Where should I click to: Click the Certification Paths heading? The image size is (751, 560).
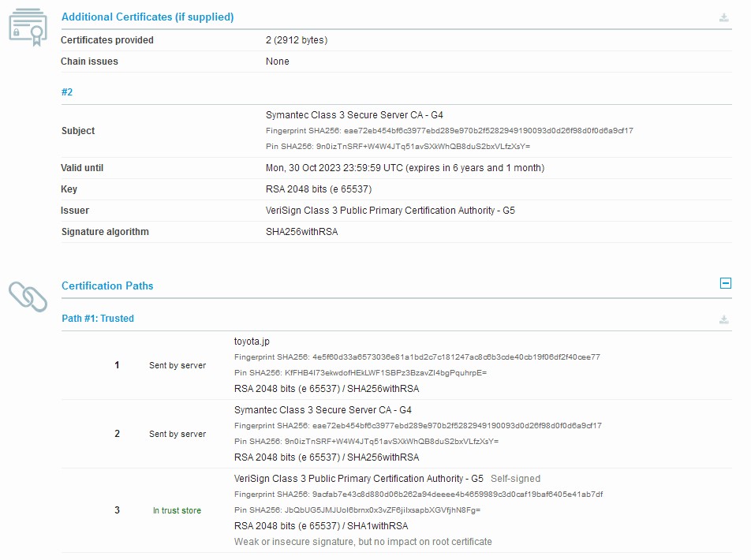click(107, 286)
